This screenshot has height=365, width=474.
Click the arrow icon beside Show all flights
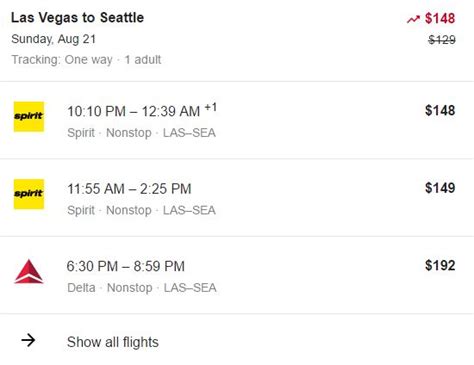tap(28, 340)
